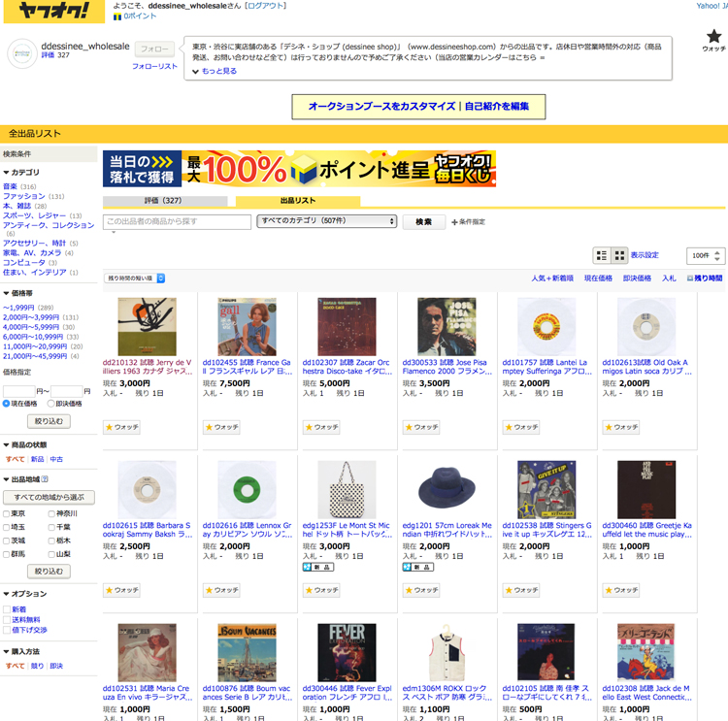Viewport: 728px width, 721px height.
Task: Switch to the 評価 (327) tab
Action: coord(165,201)
